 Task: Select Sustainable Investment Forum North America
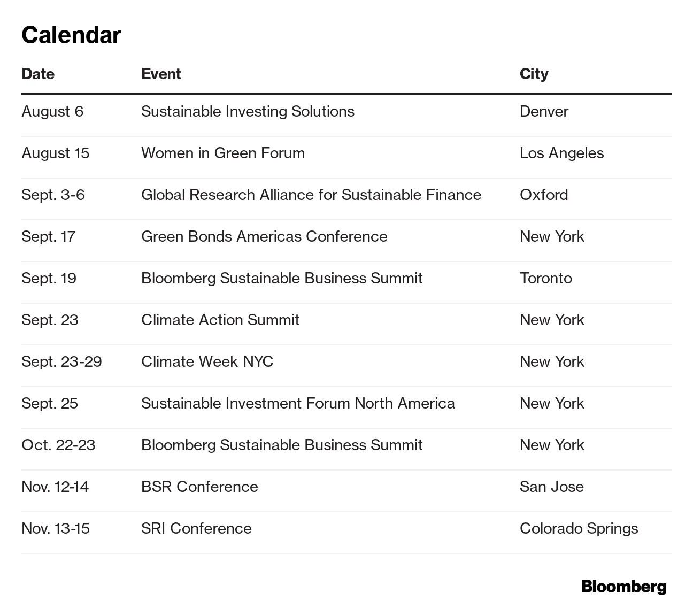298,403
